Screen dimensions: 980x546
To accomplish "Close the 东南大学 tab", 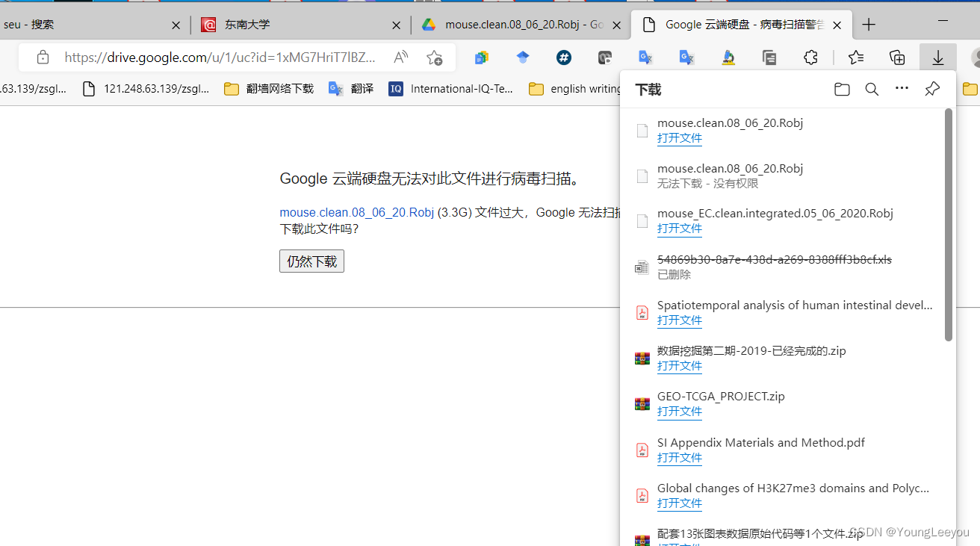I will 397,25.
